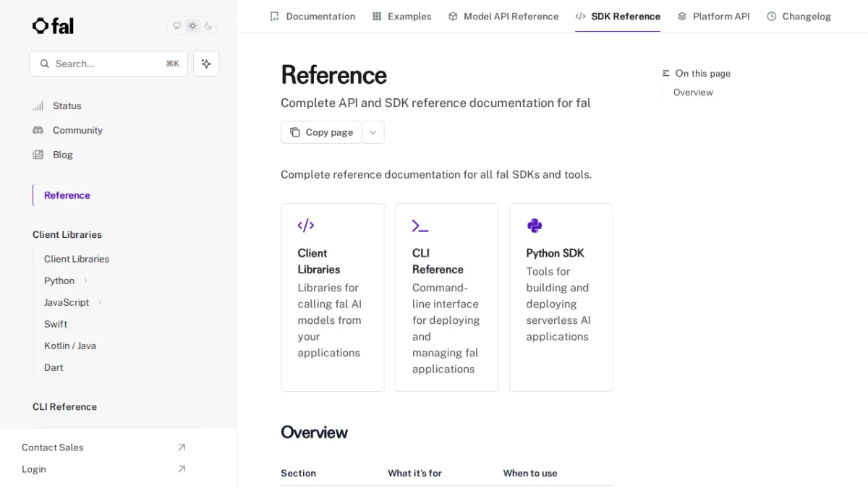
Task: Click the Model API Reference cube icon
Action: coord(453,16)
